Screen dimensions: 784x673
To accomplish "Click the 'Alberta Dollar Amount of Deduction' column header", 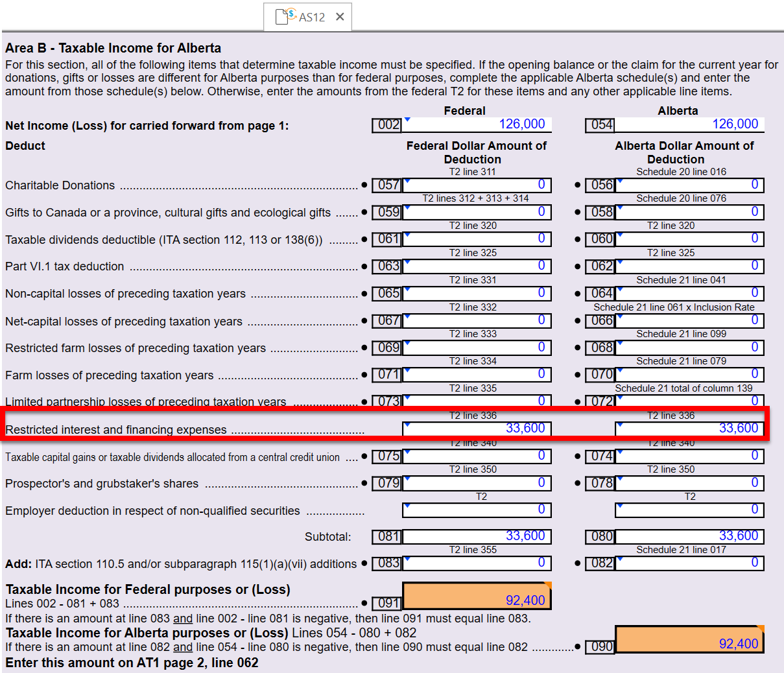I will [684, 152].
